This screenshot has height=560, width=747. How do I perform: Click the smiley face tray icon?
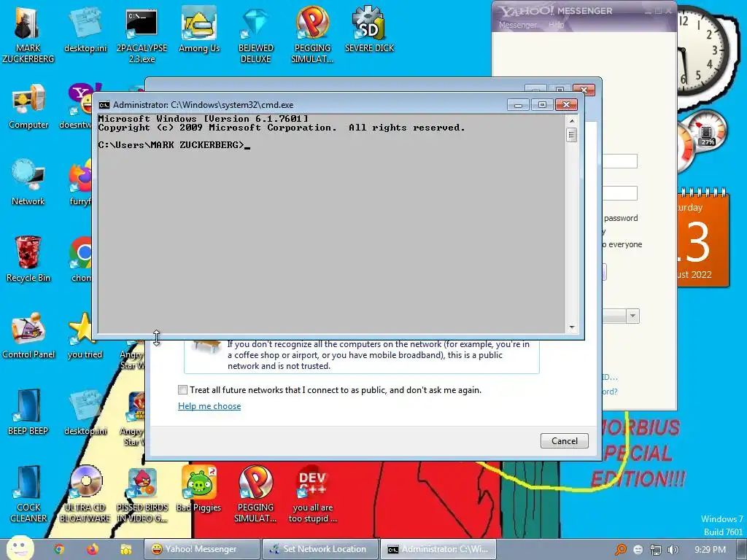click(638, 550)
